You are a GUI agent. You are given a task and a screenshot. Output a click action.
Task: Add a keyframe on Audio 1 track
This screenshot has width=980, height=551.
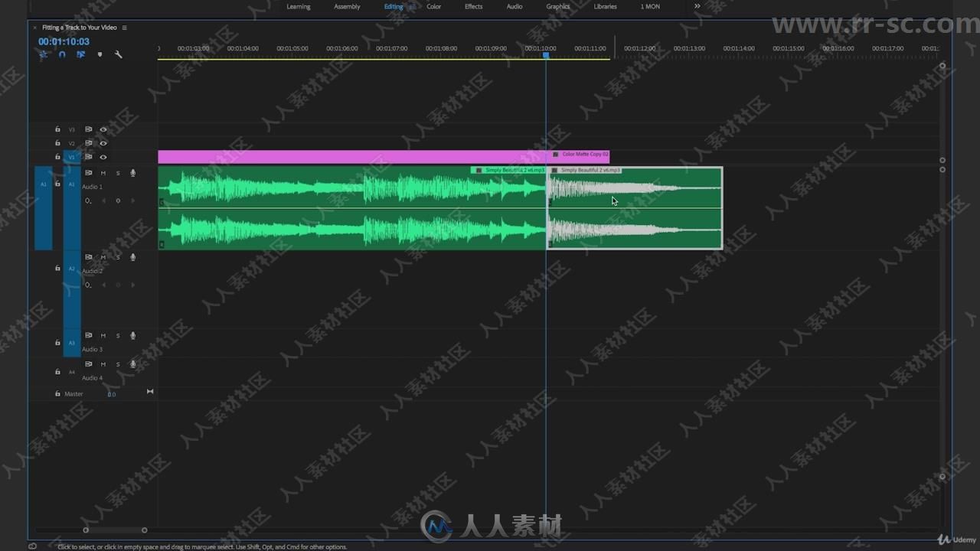(x=118, y=201)
